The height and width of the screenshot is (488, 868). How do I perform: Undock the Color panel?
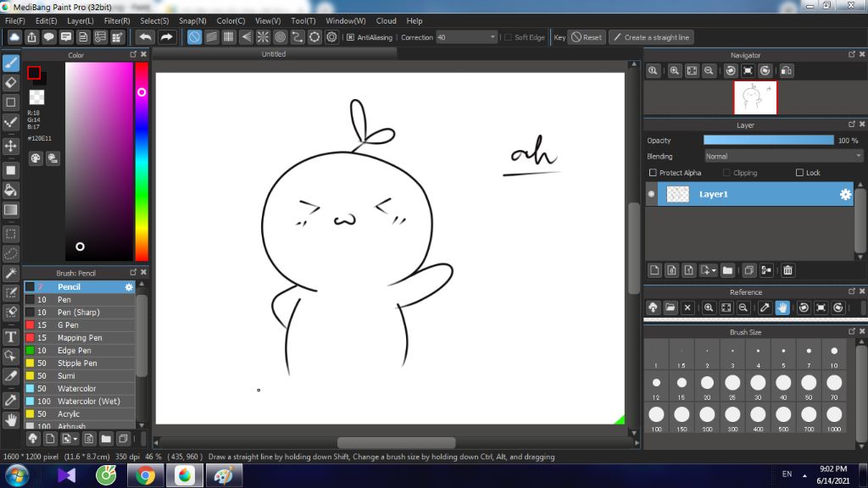[133, 54]
